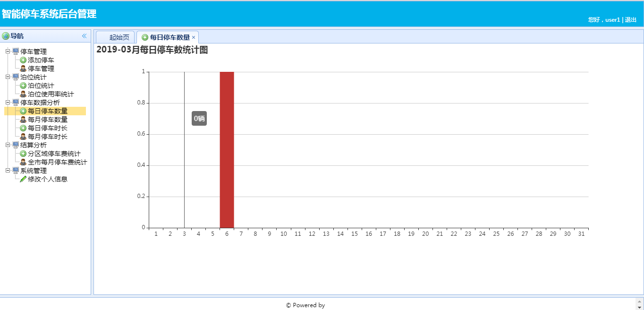Viewport: 644px width, 310px height.
Task: Click green plus icon next to 添加停车
Action: coord(23,60)
